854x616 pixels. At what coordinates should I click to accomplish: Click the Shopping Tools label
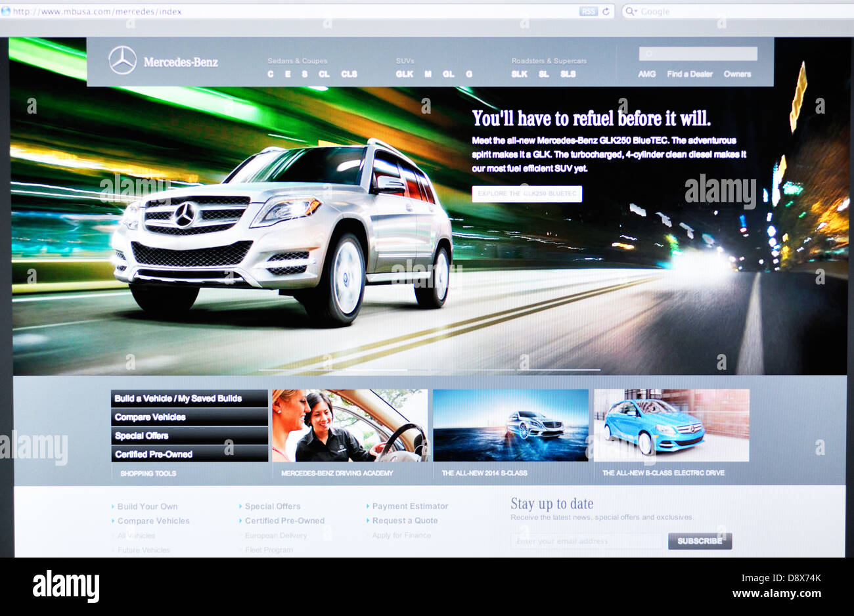[x=148, y=473]
